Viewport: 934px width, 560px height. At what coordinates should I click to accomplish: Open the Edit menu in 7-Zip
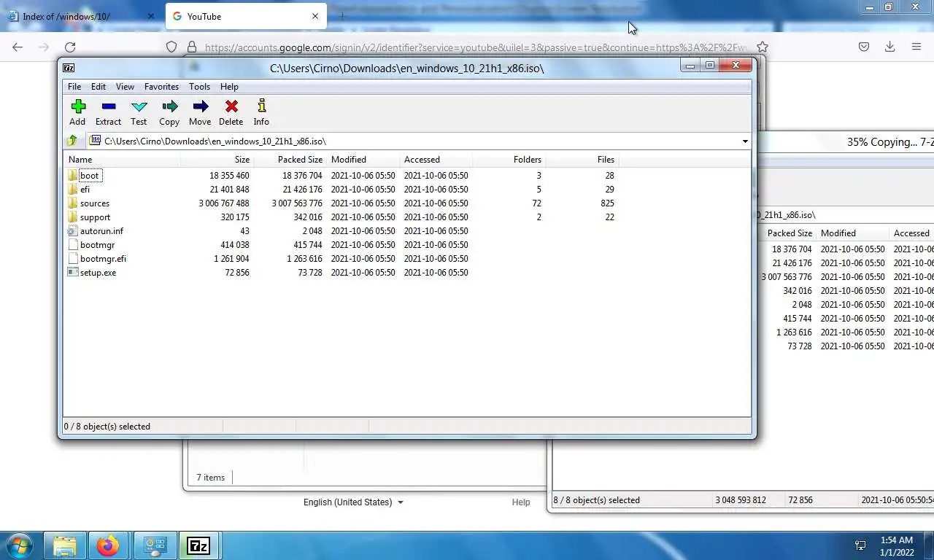(99, 86)
